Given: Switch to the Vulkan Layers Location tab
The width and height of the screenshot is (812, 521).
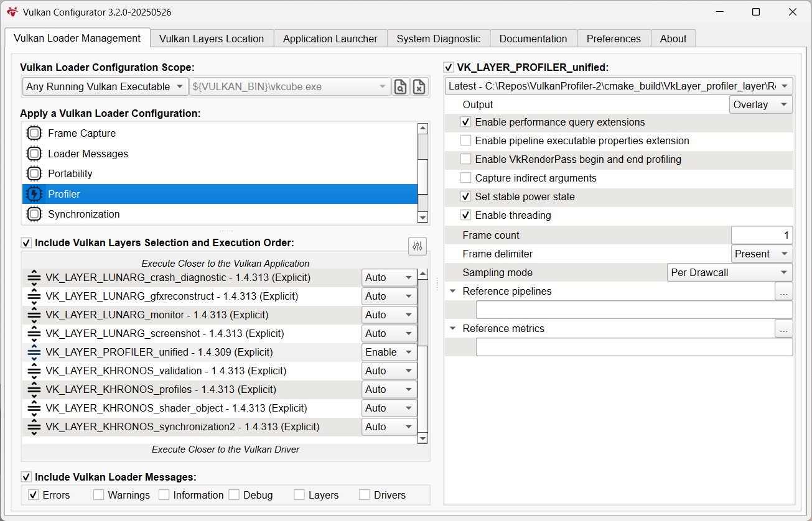Looking at the screenshot, I should (x=212, y=39).
